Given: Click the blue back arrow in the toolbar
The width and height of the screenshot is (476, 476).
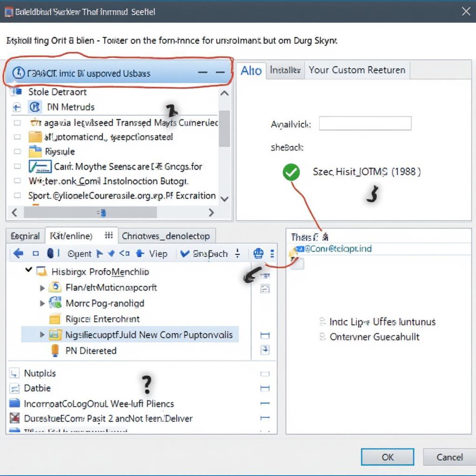Looking at the screenshot, I should tap(18, 253).
